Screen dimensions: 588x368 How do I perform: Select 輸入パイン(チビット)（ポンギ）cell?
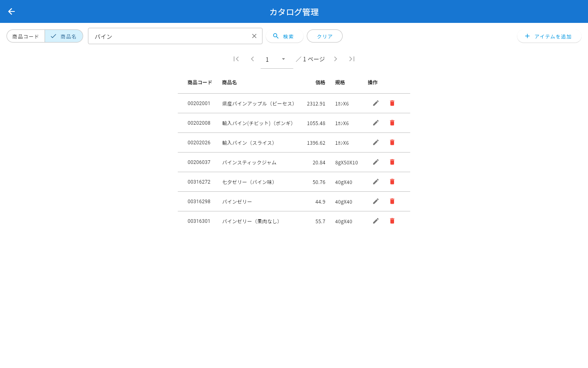coord(258,123)
